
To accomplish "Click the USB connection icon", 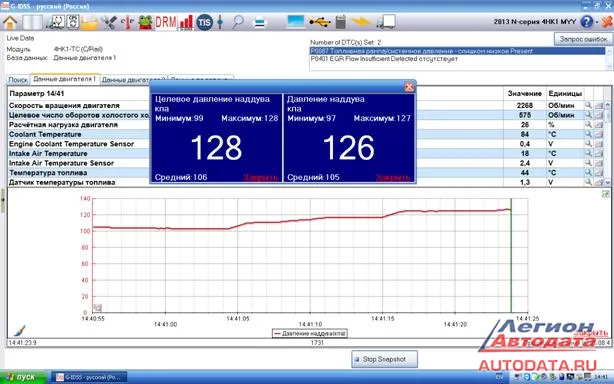I will click(x=320, y=22).
